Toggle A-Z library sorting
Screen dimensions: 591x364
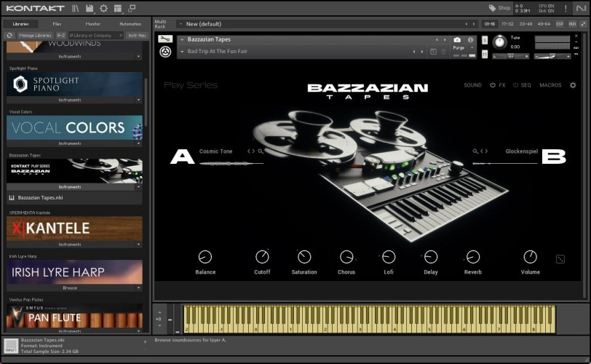click(x=61, y=35)
